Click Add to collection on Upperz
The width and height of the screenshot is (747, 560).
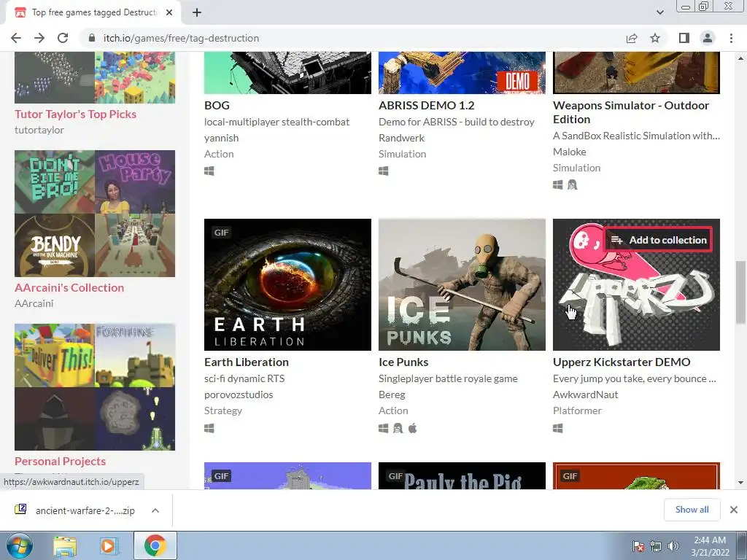coord(659,240)
